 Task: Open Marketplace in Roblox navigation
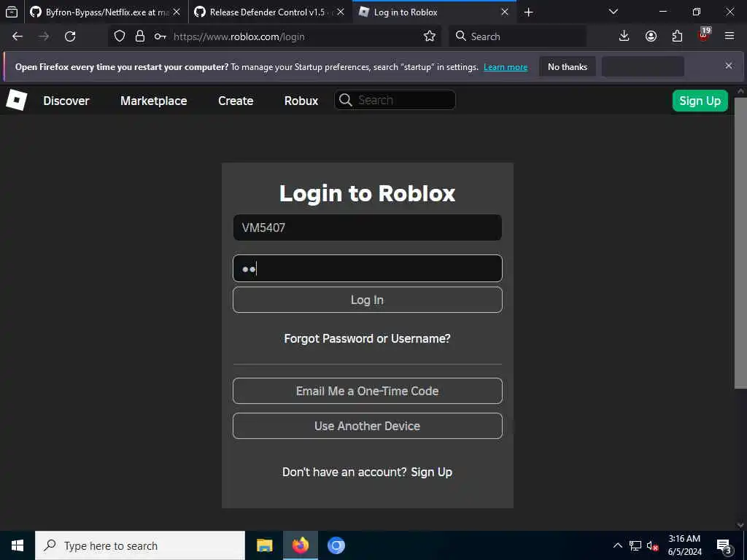click(153, 101)
